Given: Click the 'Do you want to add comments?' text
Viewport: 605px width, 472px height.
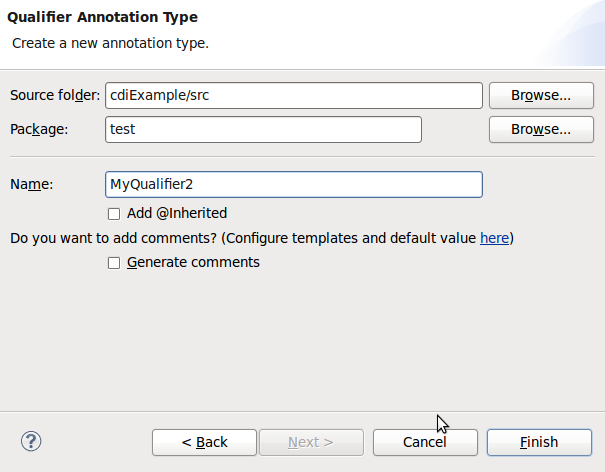Looking at the screenshot, I should [113, 238].
